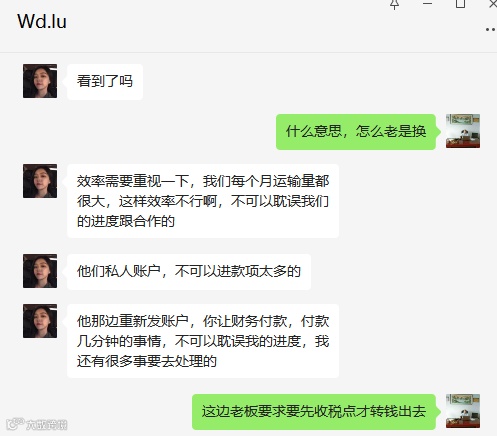
Task: Click own avatar beside 什么意思 message
Action: (463, 131)
